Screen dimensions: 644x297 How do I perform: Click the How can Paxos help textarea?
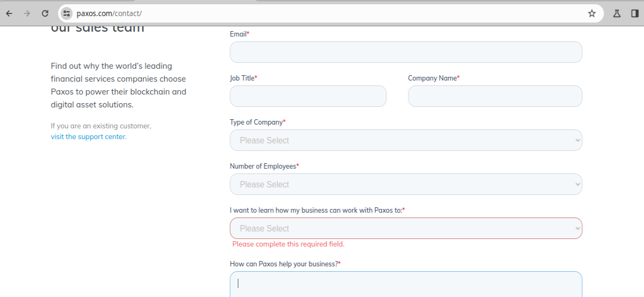pos(406,284)
